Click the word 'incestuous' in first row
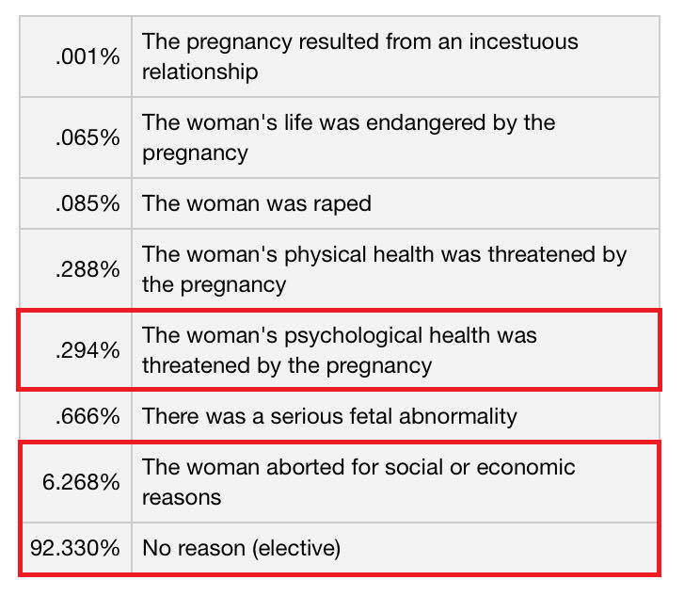700x612 pixels. (523, 42)
